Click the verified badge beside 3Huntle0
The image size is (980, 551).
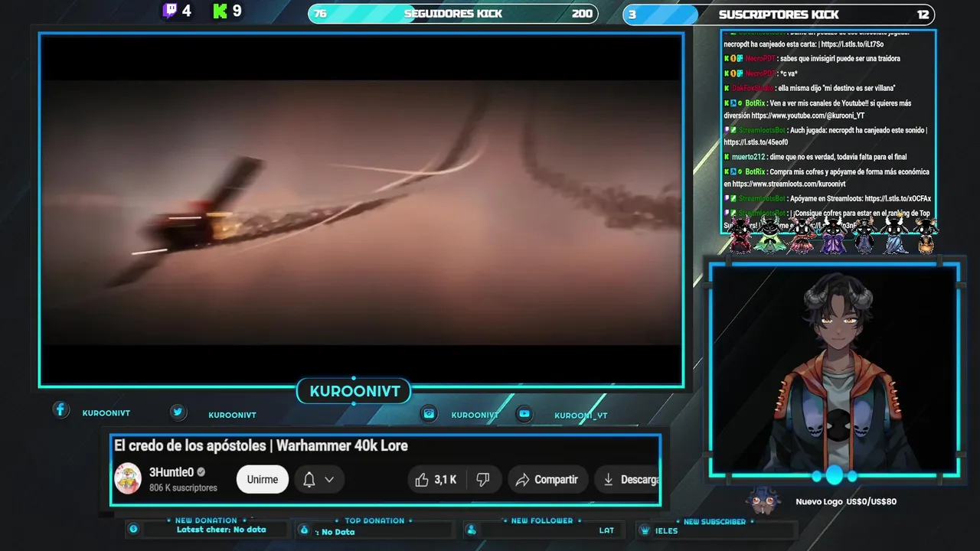pyautogui.click(x=201, y=472)
